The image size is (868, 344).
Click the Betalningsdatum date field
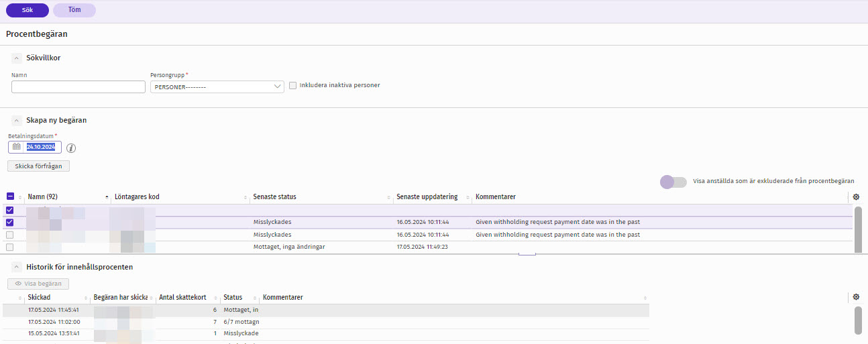43,147
